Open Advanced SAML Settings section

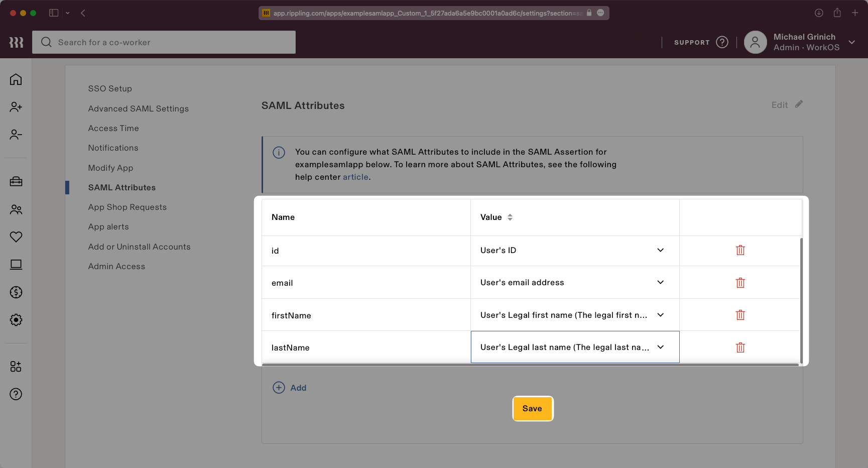coord(138,108)
